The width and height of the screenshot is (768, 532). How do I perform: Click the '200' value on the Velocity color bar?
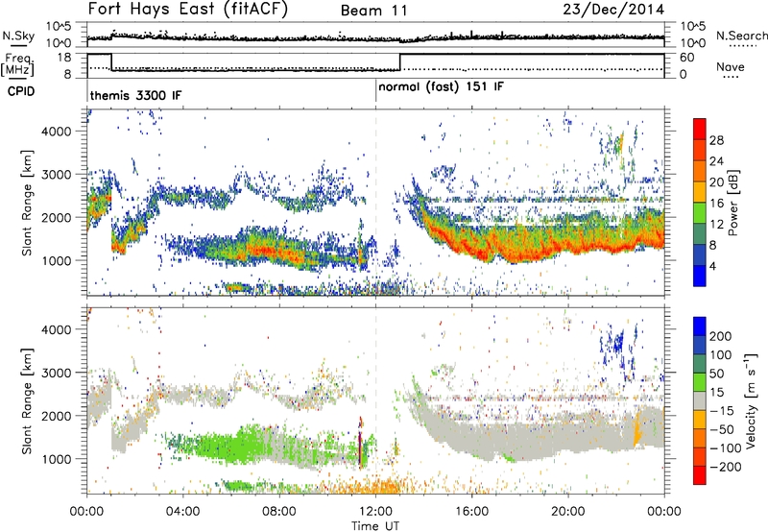point(721,336)
